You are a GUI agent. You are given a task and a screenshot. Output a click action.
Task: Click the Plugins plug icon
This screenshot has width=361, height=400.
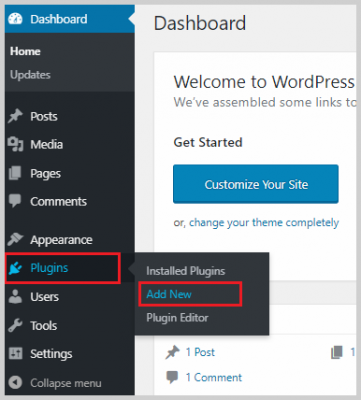click(15, 268)
